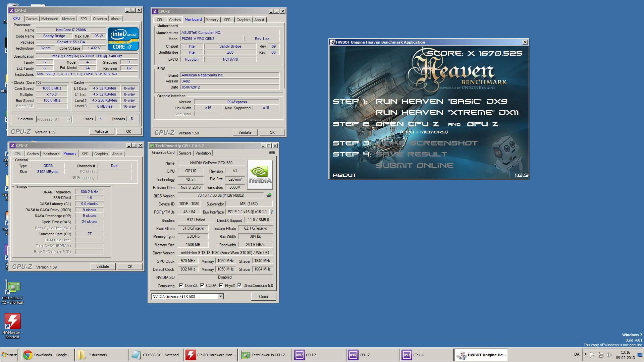Click Validate in the CPU tab window

pyautogui.click(x=101, y=131)
